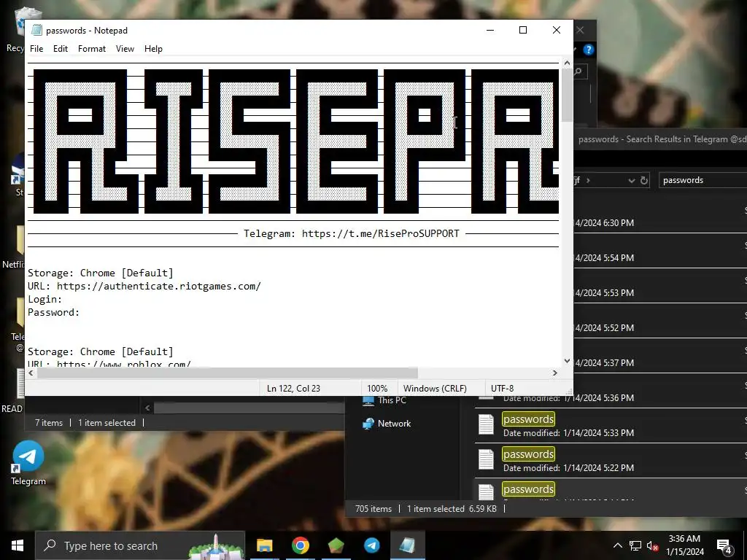Screen dimensions: 747x560
Task: Click the Telegram RiseProSUPPORT URL text
Action: point(380,234)
